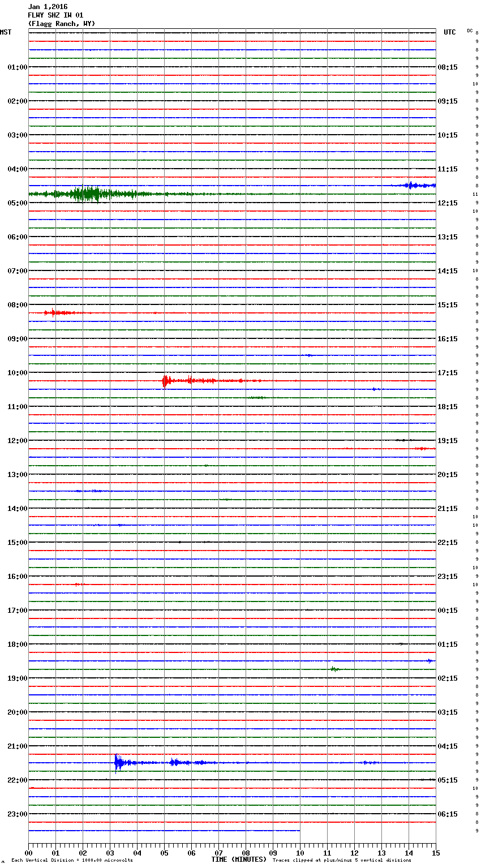
Task: Click the 21:15 UTC time label
Action: [x=448, y=509]
